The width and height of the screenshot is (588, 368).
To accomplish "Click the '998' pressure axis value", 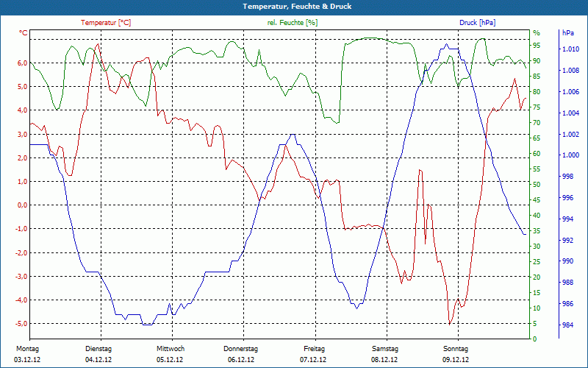I will tap(567, 177).
